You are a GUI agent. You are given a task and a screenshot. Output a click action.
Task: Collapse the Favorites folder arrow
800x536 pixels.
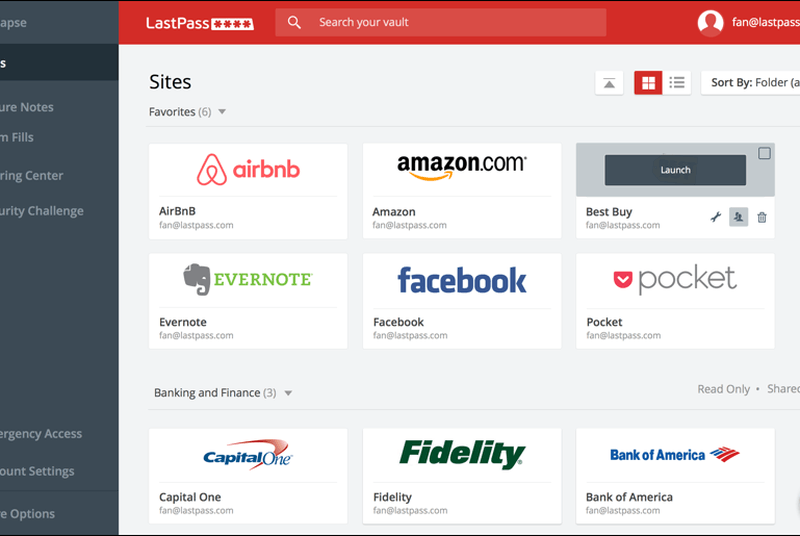222,112
